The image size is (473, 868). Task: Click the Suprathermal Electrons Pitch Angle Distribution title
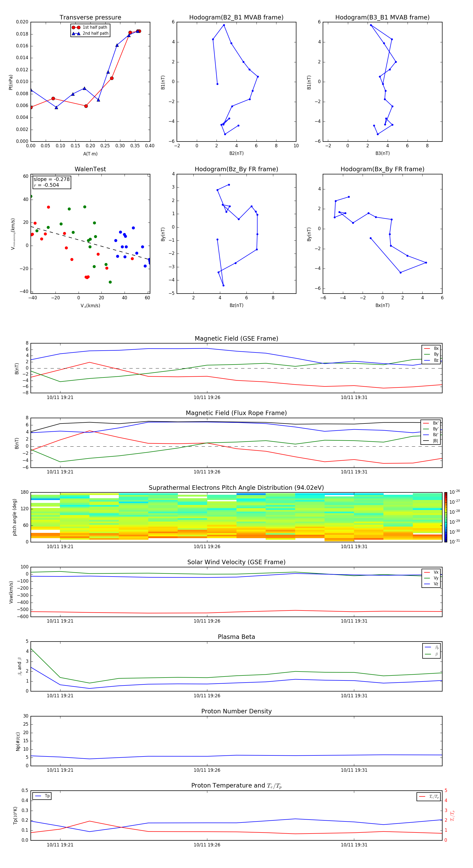236,488
